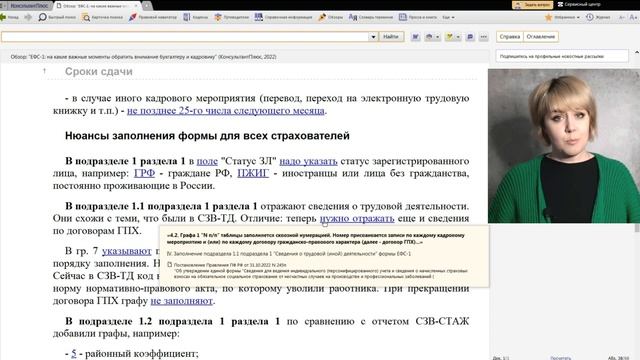Screen dimensions: 640x360
Task: Open Карточка поиска search card
Action: tap(102, 17)
